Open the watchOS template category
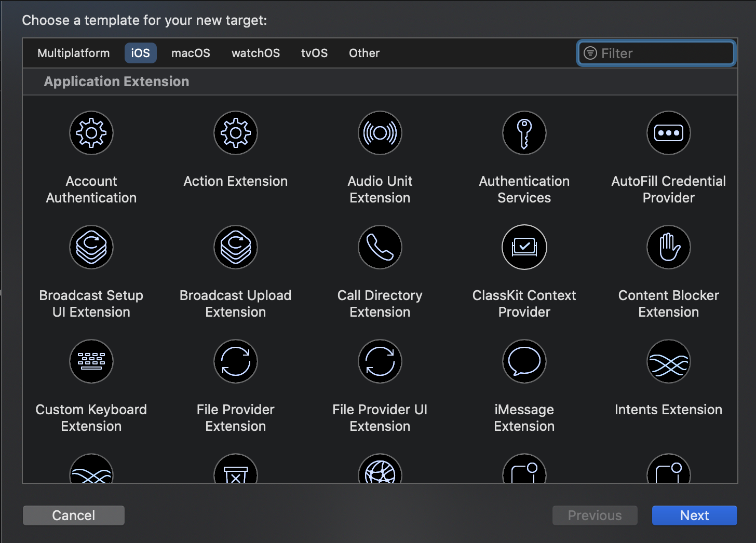The width and height of the screenshot is (756, 543). (255, 52)
